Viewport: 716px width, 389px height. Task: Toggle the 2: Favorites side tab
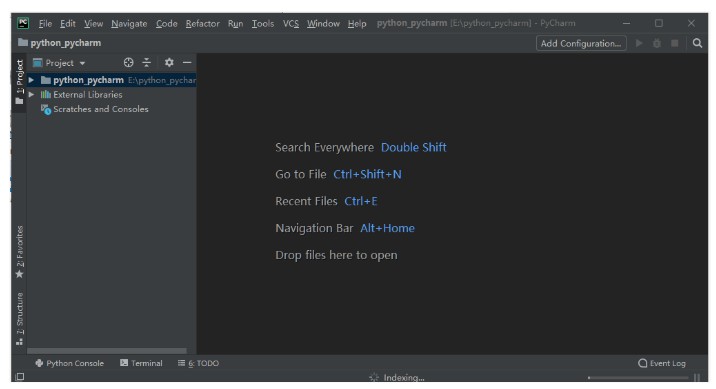coord(19,252)
